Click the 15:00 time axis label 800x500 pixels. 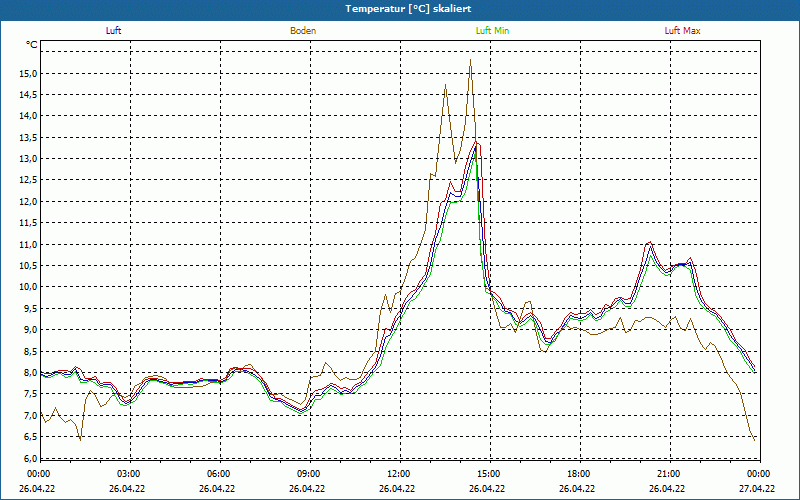(489, 474)
